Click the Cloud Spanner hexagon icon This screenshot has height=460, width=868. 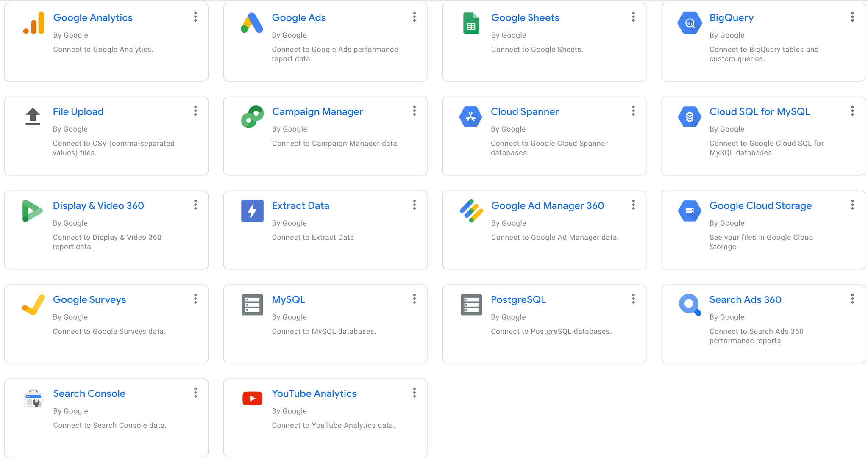(470, 117)
